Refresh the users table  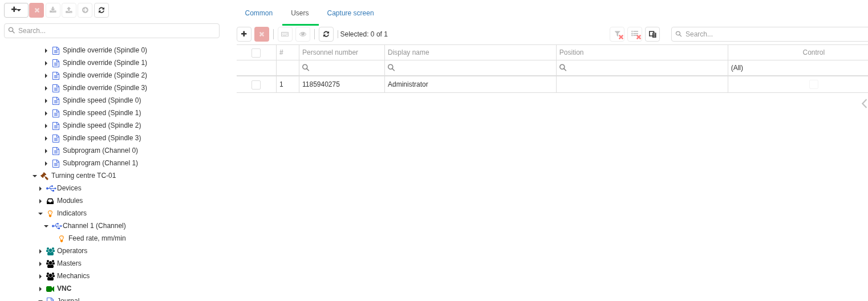point(326,34)
